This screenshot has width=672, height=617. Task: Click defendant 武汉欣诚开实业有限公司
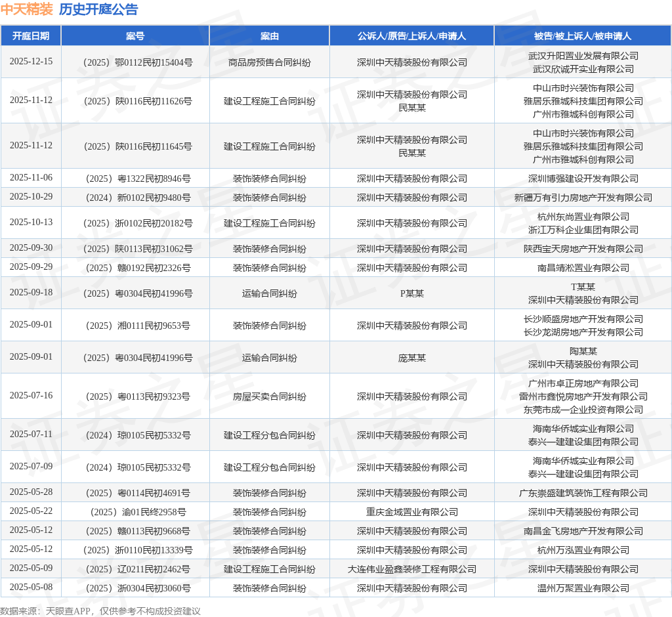coord(583,69)
